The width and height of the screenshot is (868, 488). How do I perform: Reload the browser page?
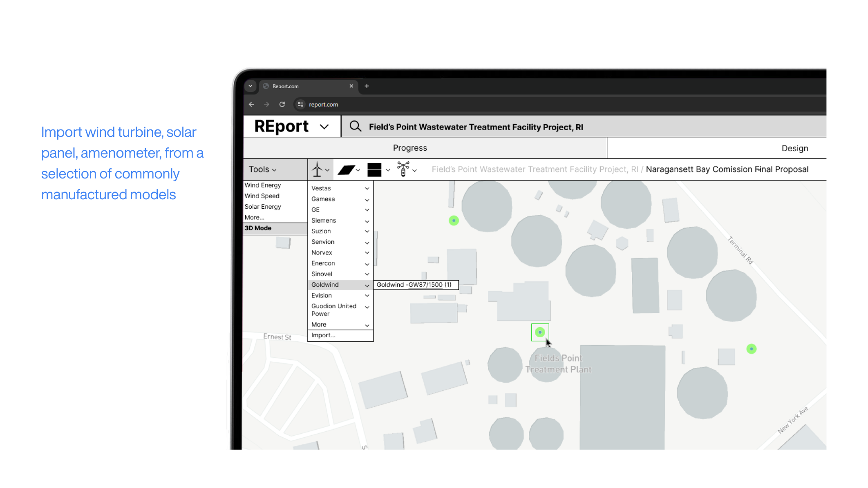coord(282,105)
